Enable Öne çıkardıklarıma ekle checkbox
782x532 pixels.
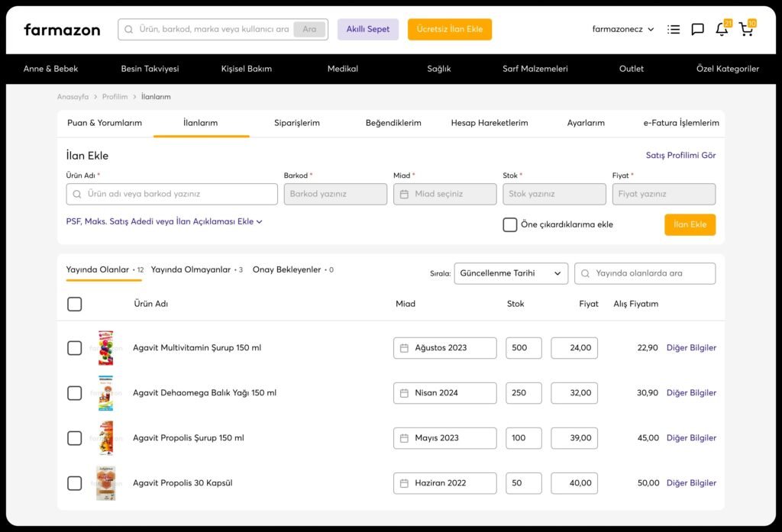pyautogui.click(x=509, y=224)
